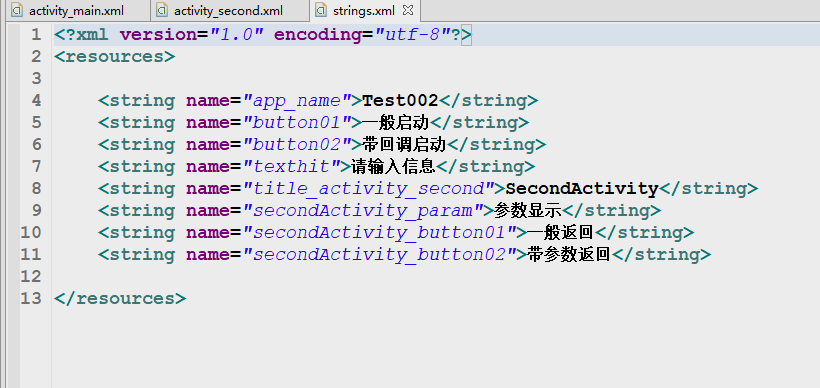The image size is (820, 388).
Task: Click the app_name attribute value
Action: pyautogui.click(x=297, y=100)
